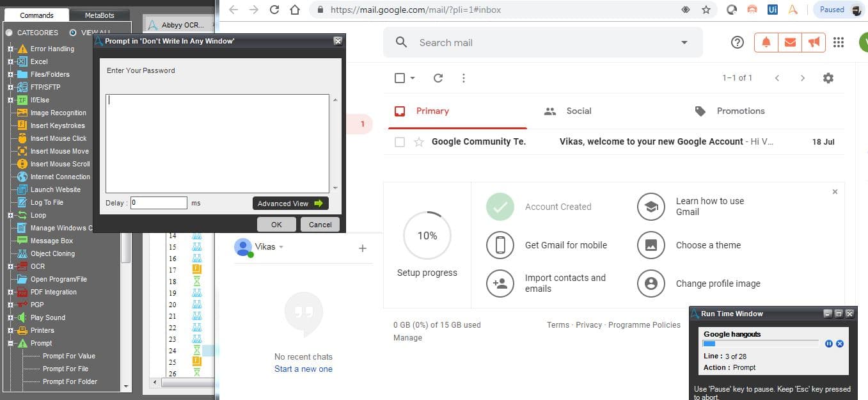The width and height of the screenshot is (868, 400).
Task: Open the Google apps grid icon
Action: tap(839, 42)
